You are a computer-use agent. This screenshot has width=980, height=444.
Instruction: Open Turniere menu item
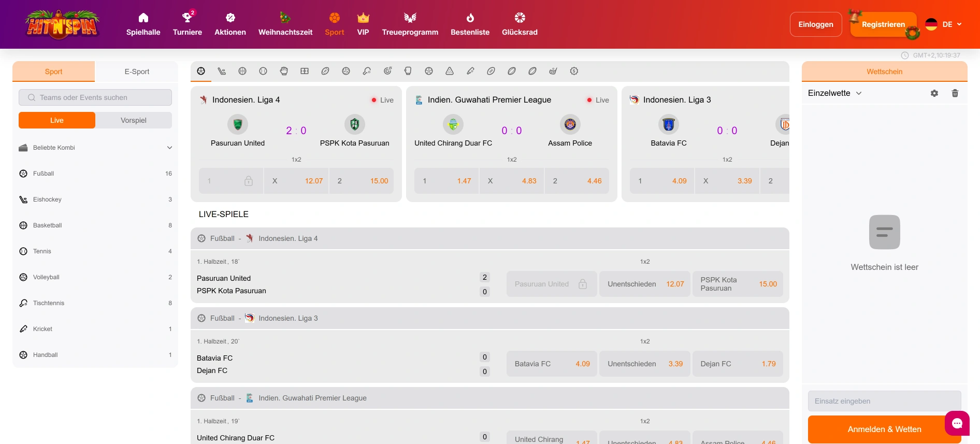(188, 24)
